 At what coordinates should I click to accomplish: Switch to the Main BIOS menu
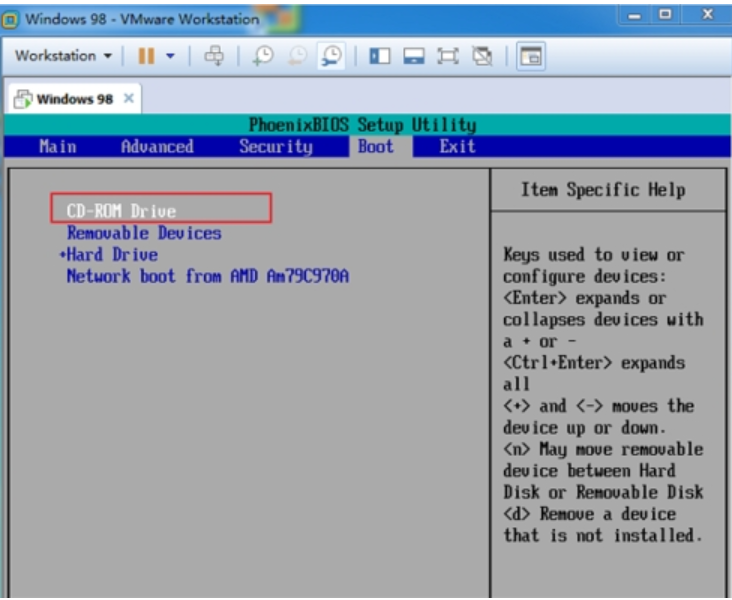(x=57, y=147)
